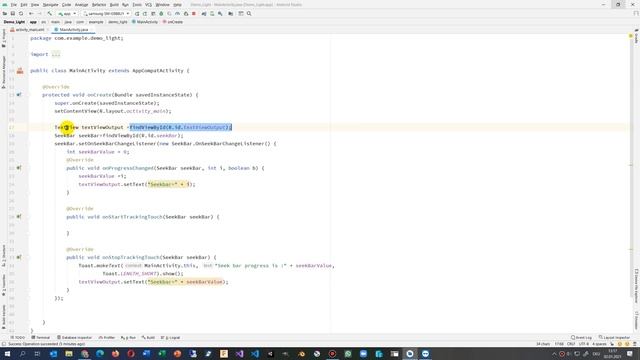
Task: Click the gutter icon beside class MainActivity
Action: coord(20,71)
